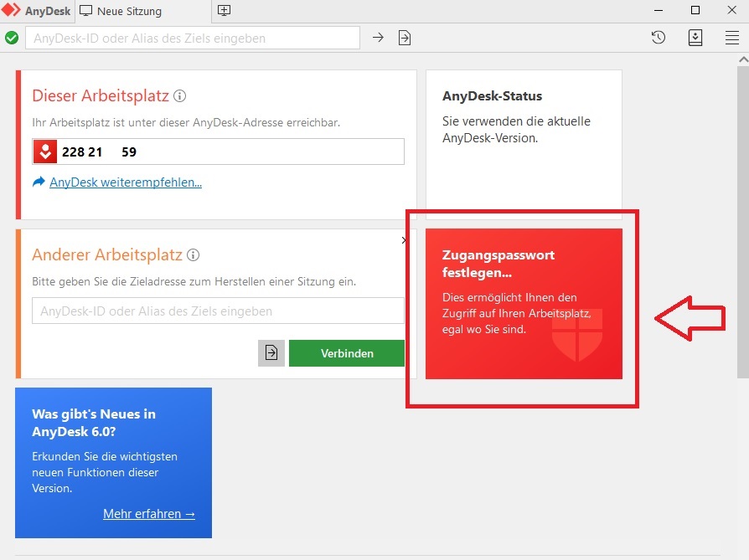
Task: Click the scrollbar up arrow
Action: (743, 60)
